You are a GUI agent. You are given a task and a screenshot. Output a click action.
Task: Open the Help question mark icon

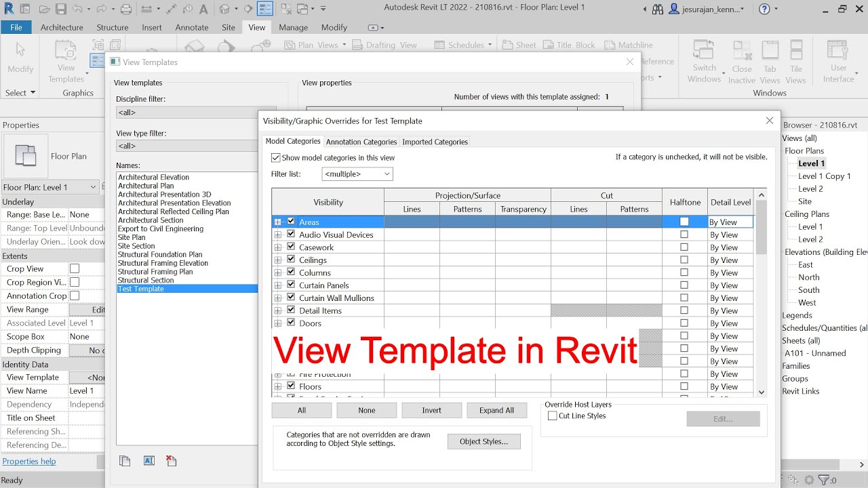(x=764, y=9)
